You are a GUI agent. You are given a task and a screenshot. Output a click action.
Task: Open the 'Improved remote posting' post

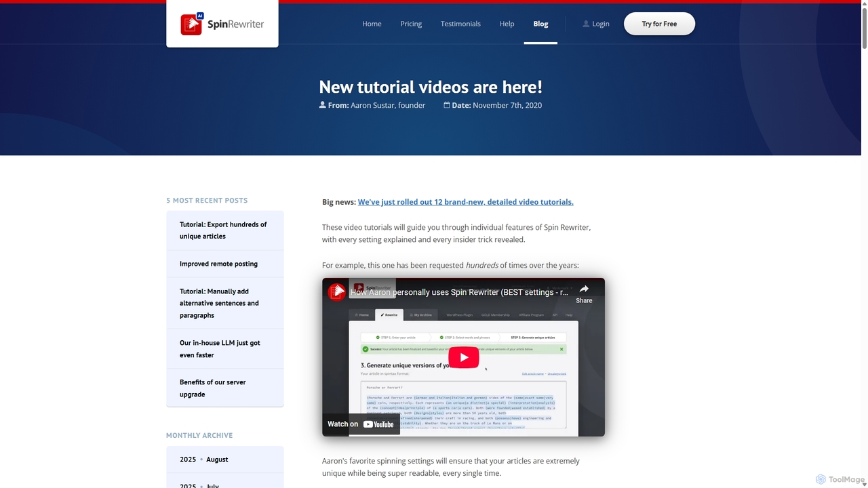(x=225, y=264)
